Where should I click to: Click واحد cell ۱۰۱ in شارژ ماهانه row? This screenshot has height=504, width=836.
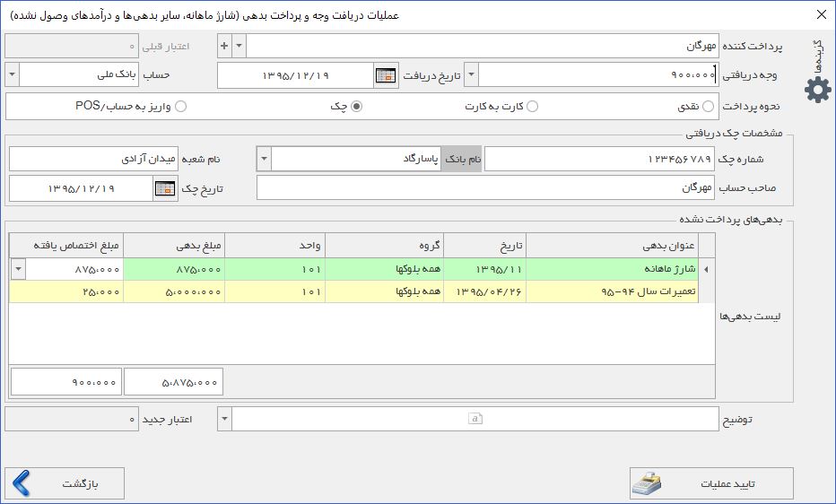click(x=274, y=270)
